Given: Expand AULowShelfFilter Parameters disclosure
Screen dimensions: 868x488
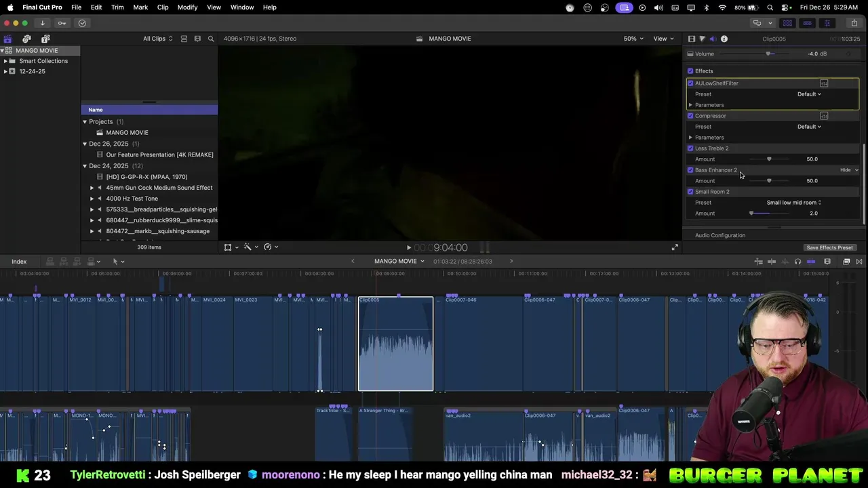Looking at the screenshot, I should pos(690,105).
